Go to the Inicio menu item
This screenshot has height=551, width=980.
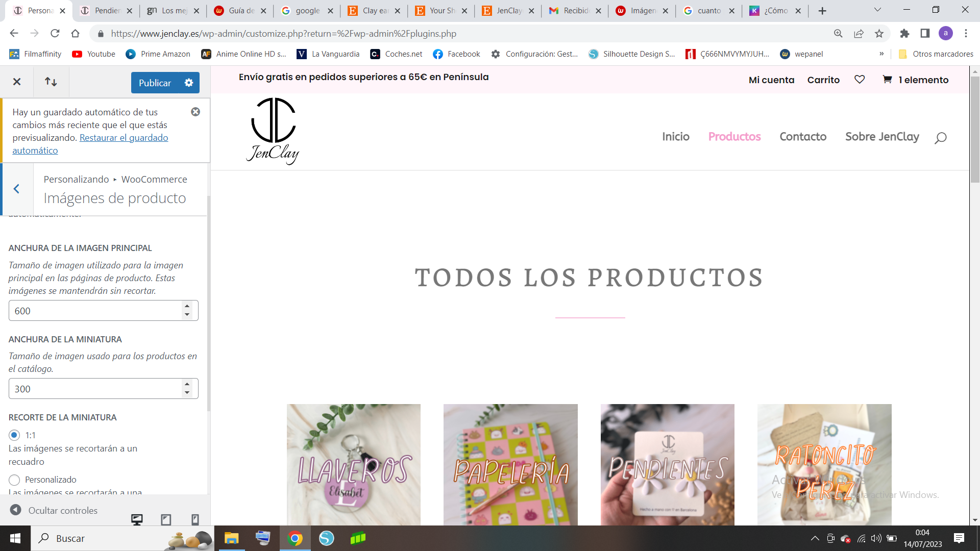click(x=676, y=137)
